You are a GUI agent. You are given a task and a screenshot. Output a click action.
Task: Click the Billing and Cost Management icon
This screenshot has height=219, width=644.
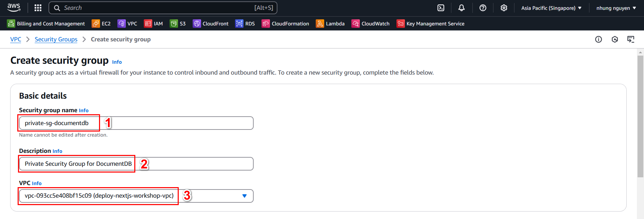point(11,23)
